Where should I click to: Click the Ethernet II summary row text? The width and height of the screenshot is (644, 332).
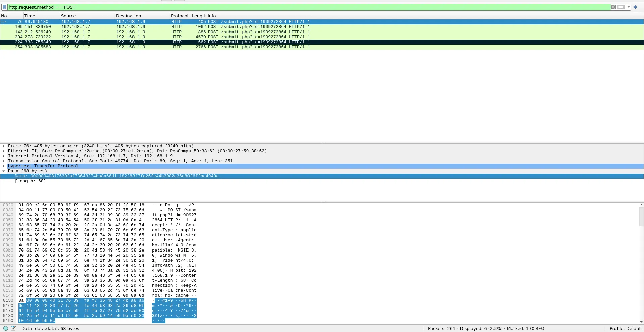tap(137, 151)
